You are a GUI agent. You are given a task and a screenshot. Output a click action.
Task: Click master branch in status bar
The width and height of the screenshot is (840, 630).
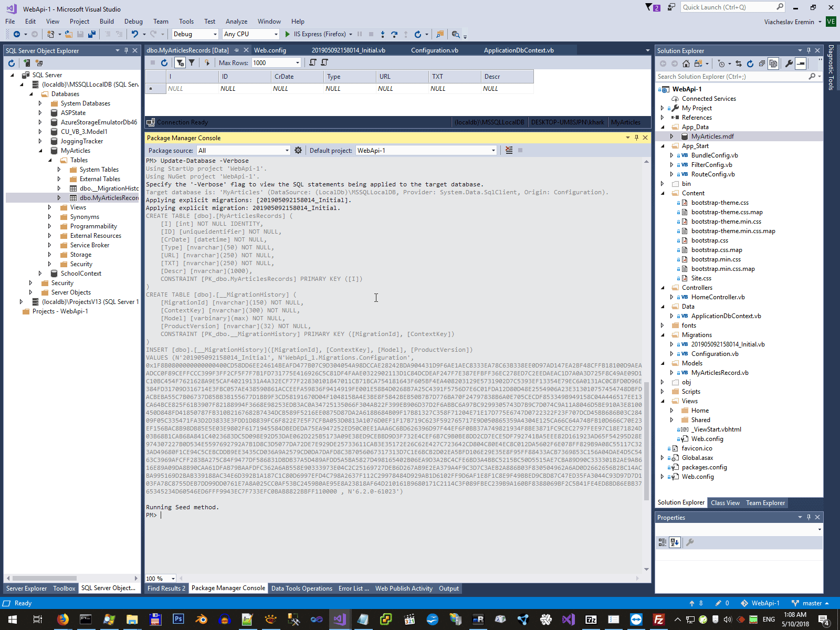811,603
